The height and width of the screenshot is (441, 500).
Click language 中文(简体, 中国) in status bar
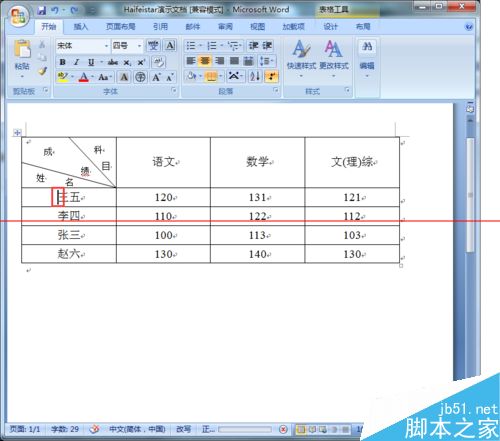point(137,429)
